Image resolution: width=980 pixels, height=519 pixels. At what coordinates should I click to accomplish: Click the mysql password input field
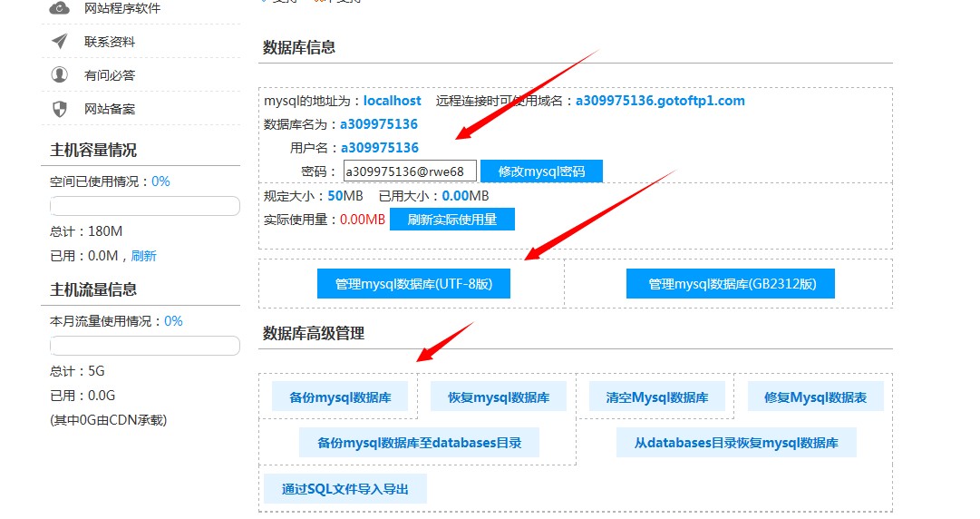pyautogui.click(x=410, y=171)
